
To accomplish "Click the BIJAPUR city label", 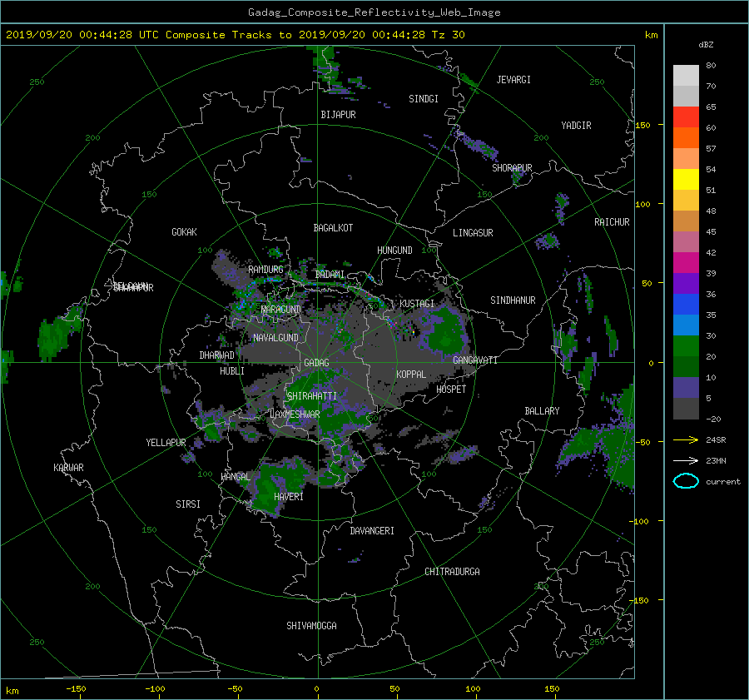I will point(338,115).
